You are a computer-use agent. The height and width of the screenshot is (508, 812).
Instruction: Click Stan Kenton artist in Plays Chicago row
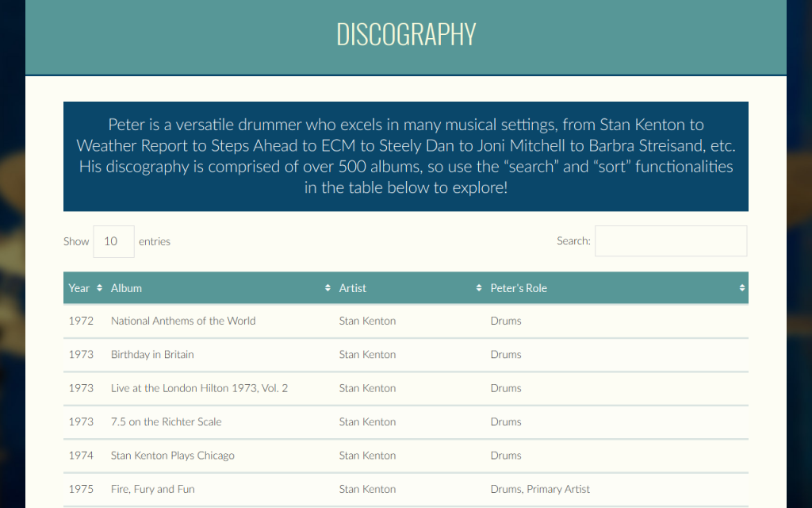[368, 456]
